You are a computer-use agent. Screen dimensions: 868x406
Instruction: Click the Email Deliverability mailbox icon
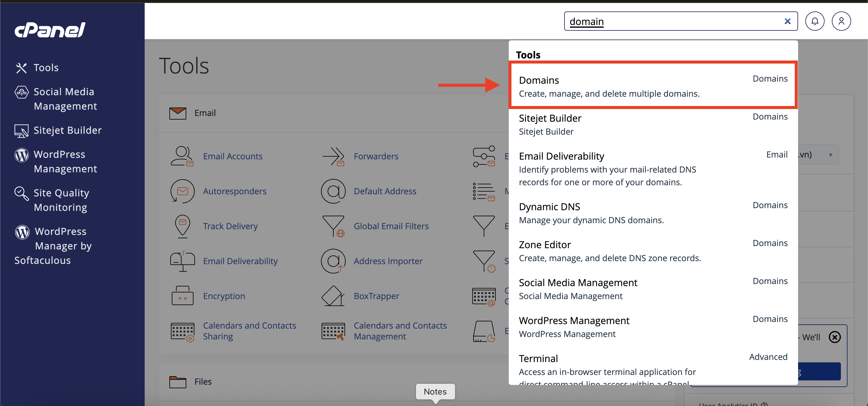click(182, 261)
